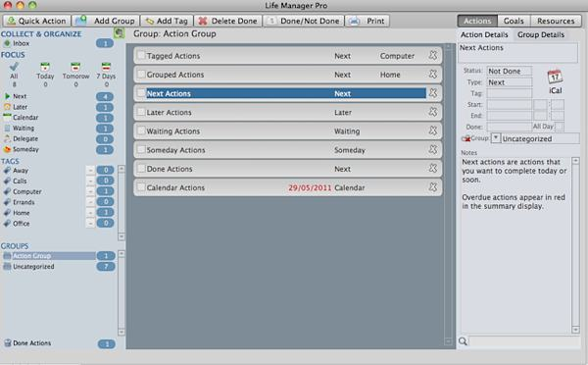This screenshot has height=365, width=588.
Task: Check the Tagged Actions checkbox
Action: [141, 56]
